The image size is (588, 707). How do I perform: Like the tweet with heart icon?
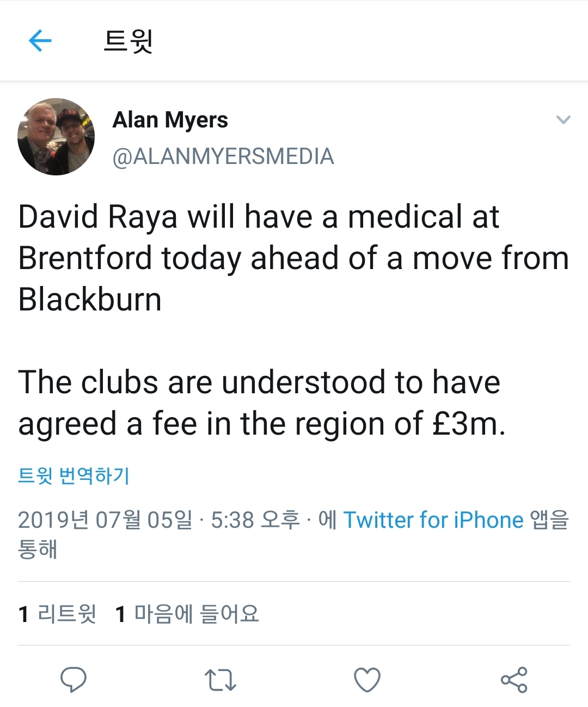coord(367,679)
